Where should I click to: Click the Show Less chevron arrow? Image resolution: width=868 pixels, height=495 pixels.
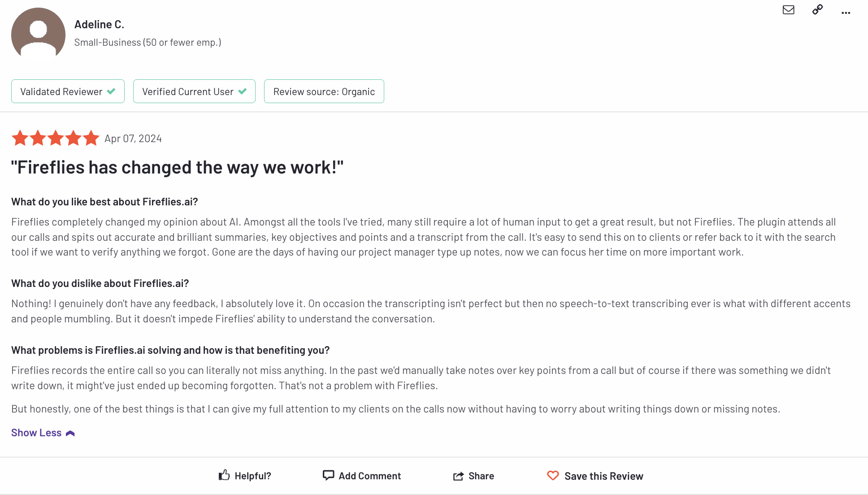(70, 433)
